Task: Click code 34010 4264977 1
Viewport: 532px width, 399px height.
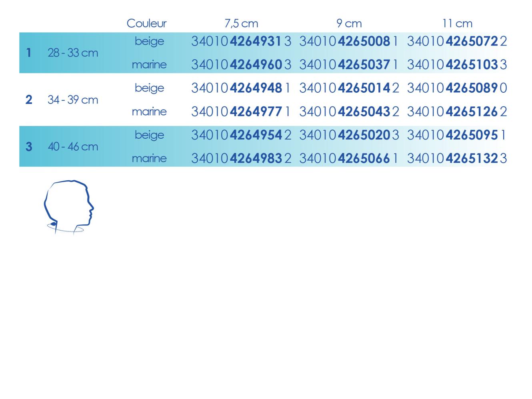Action: click(241, 112)
